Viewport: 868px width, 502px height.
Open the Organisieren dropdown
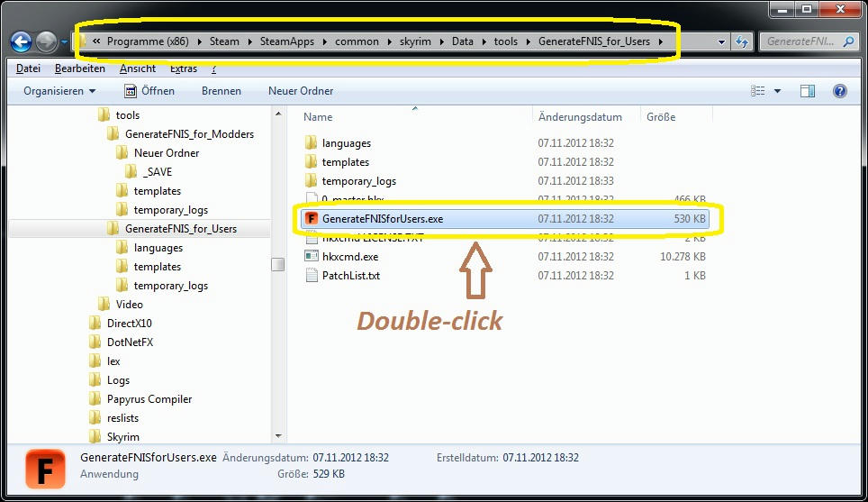coord(59,91)
